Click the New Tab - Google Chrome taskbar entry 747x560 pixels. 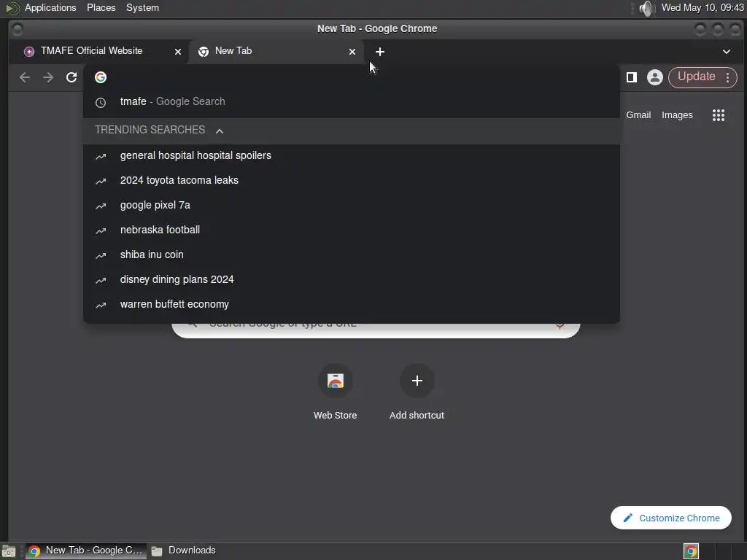pyautogui.click(x=86, y=551)
